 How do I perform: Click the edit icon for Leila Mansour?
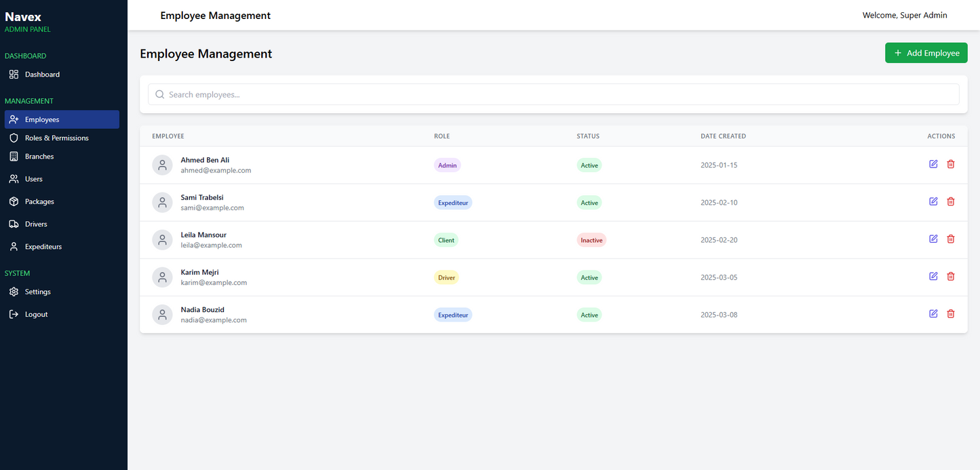(x=933, y=239)
